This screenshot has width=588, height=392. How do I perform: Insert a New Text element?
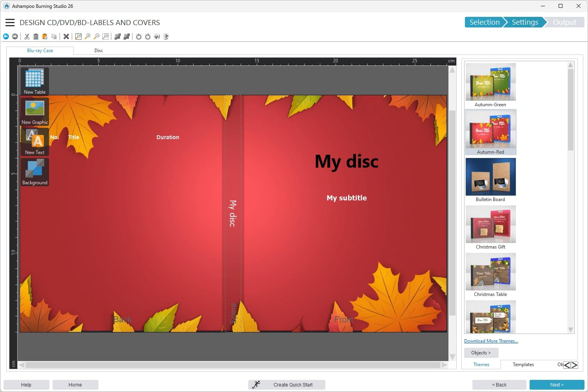[34, 142]
